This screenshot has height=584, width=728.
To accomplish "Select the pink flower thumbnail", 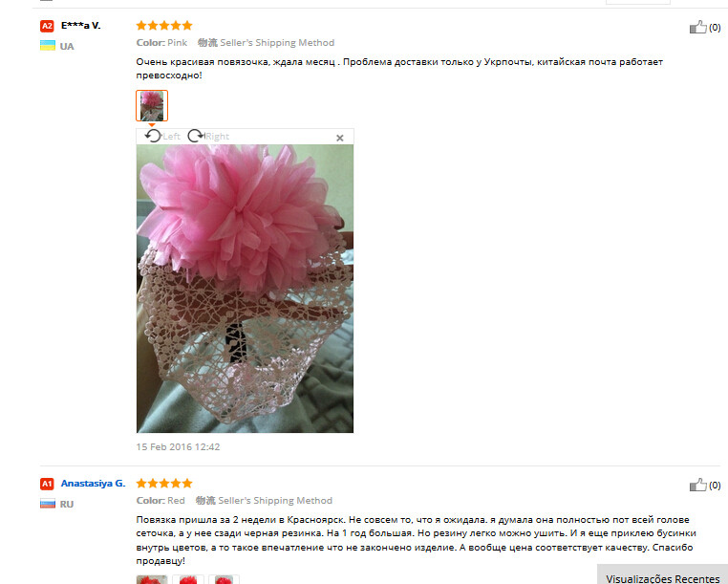I will coord(152,106).
